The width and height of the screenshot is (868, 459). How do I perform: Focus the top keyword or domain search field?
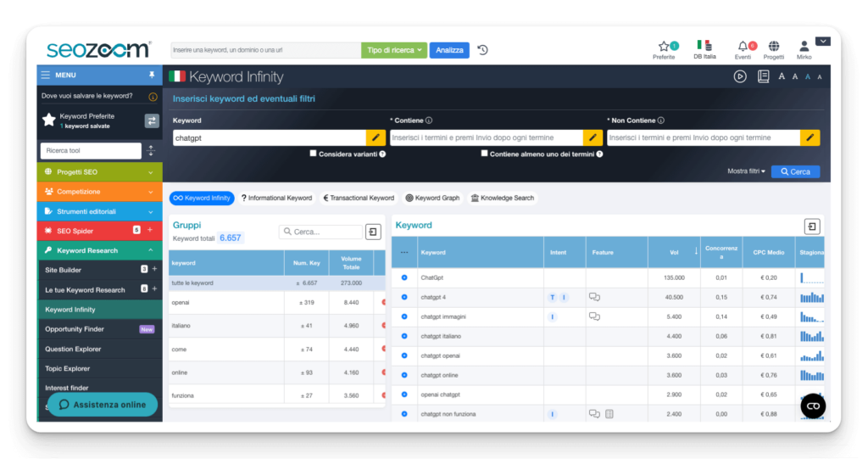(265, 50)
